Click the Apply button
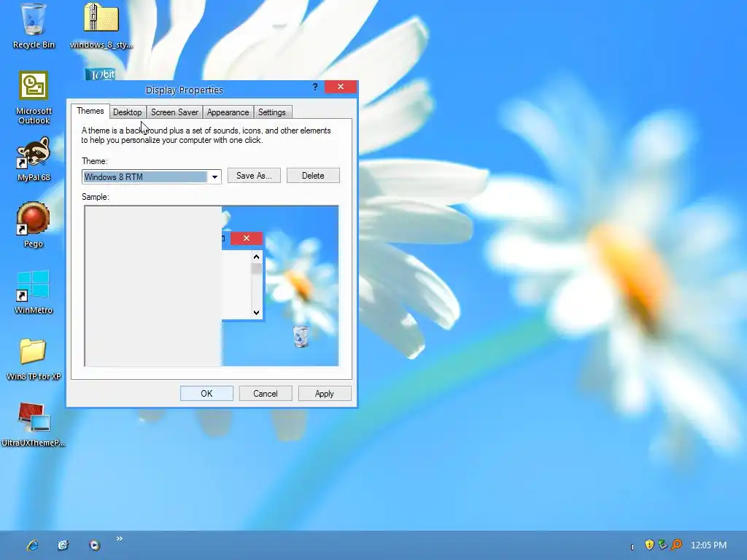 (325, 394)
